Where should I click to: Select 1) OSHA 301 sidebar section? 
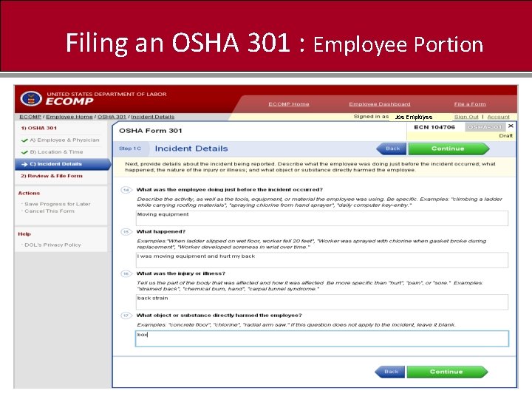pyautogui.click(x=39, y=128)
